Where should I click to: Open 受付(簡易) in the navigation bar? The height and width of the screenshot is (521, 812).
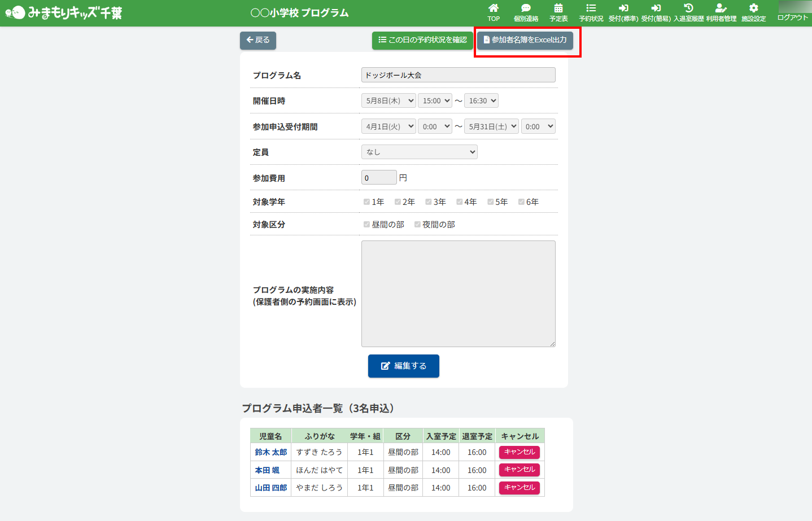coord(656,12)
